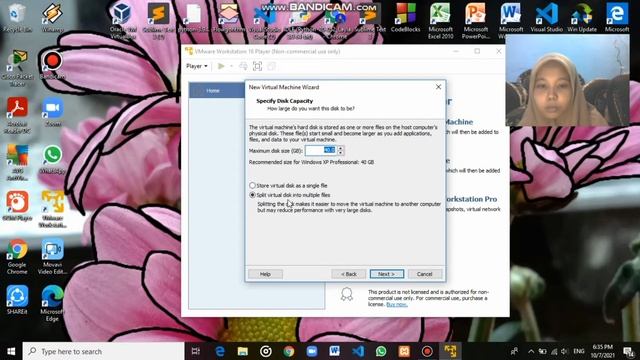Open Movavi Video Editor desktop shortcut
This screenshot has height=360, width=640.
pos(52,256)
